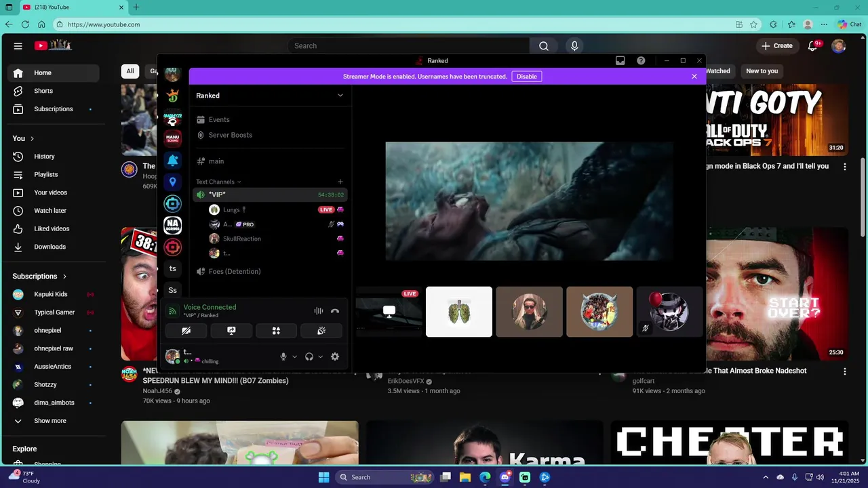Image resolution: width=868 pixels, height=488 pixels.
Task: Open File Explorer from the taskbar
Action: pos(465,477)
